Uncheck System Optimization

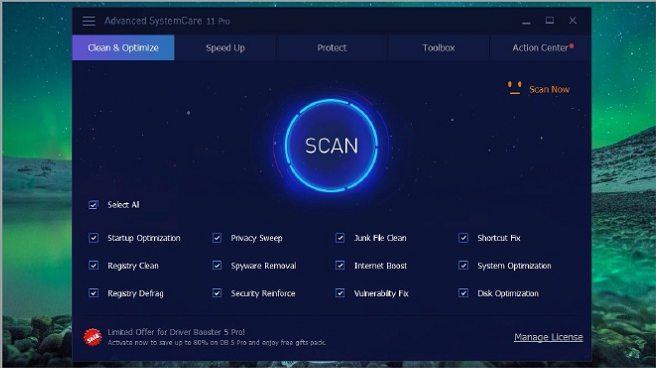(463, 266)
